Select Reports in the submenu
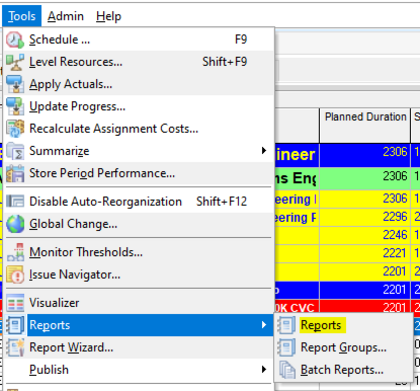Viewport: 420px width, 391px height. [343, 325]
